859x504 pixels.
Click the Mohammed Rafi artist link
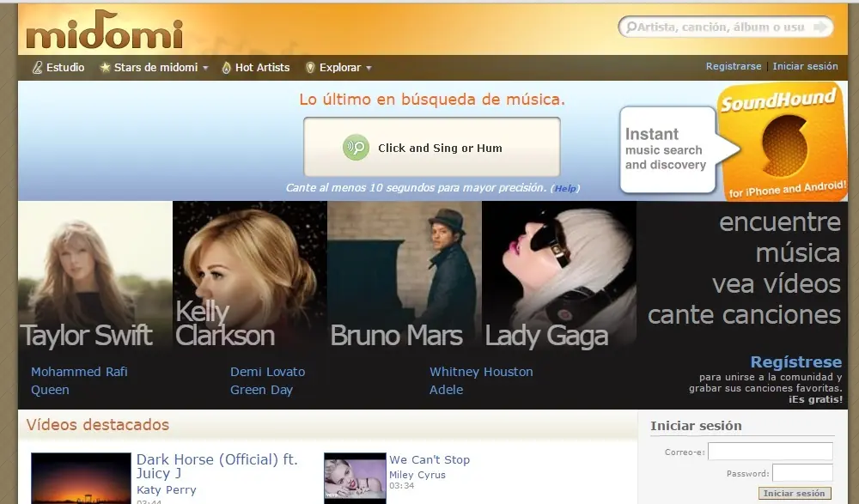(x=79, y=372)
